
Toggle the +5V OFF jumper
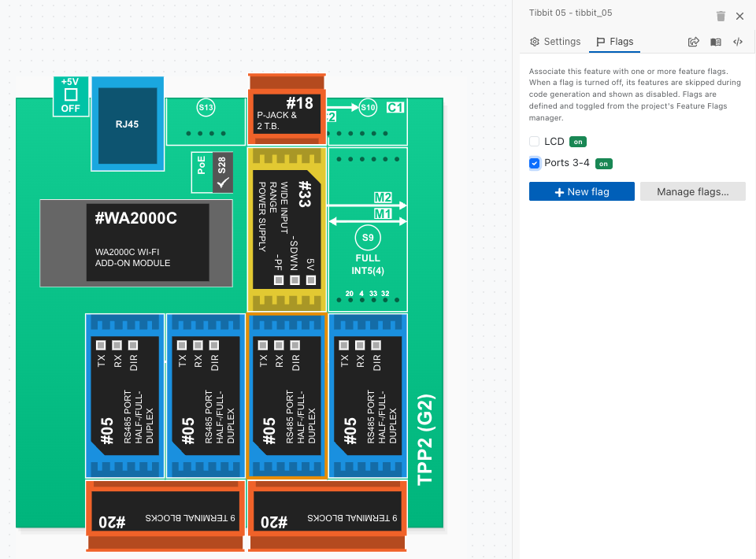click(71, 95)
